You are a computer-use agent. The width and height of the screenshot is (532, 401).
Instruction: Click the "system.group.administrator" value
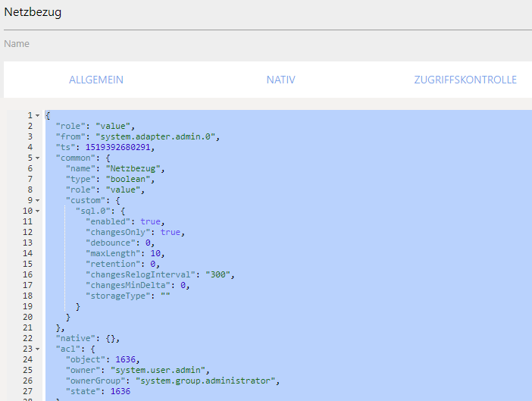[205, 381]
